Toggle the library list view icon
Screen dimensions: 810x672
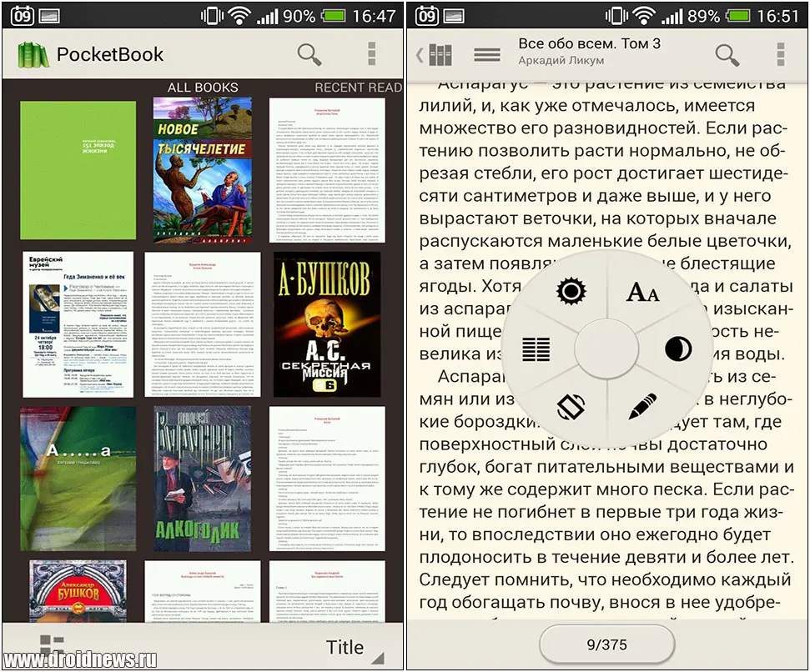tap(51, 646)
